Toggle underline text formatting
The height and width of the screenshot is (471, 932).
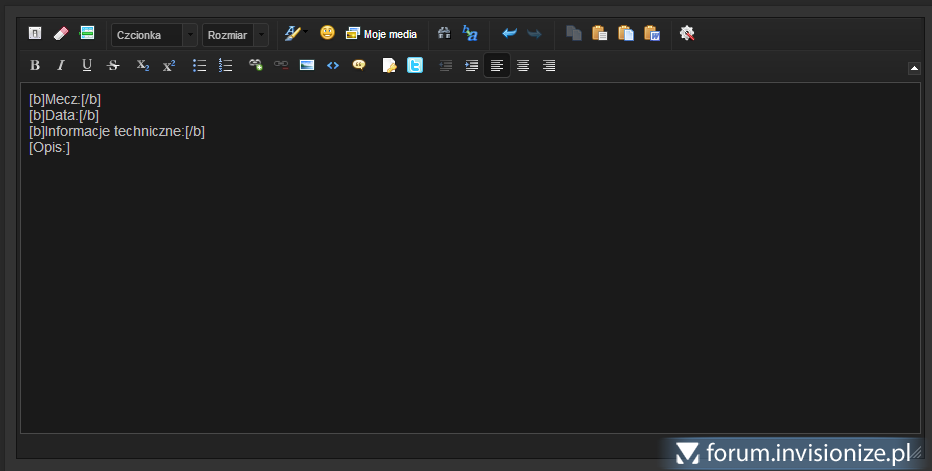coord(87,66)
